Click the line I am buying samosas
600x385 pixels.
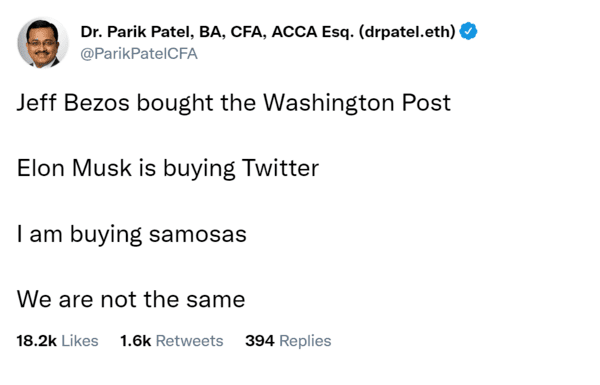(x=132, y=234)
